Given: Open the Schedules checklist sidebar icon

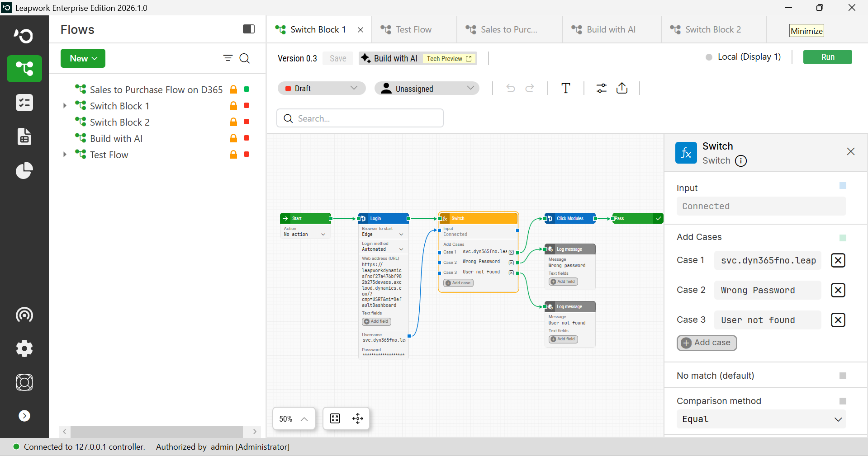Looking at the screenshot, I should [24, 103].
